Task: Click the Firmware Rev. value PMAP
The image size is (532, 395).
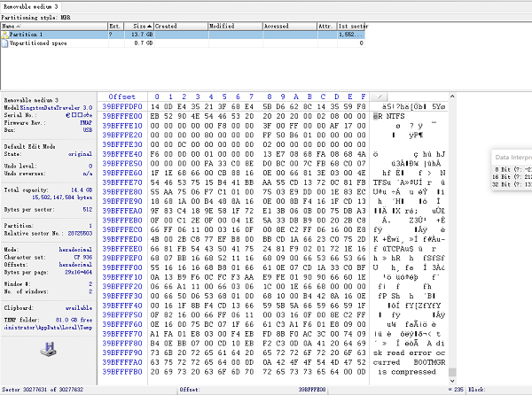Action: click(86, 122)
